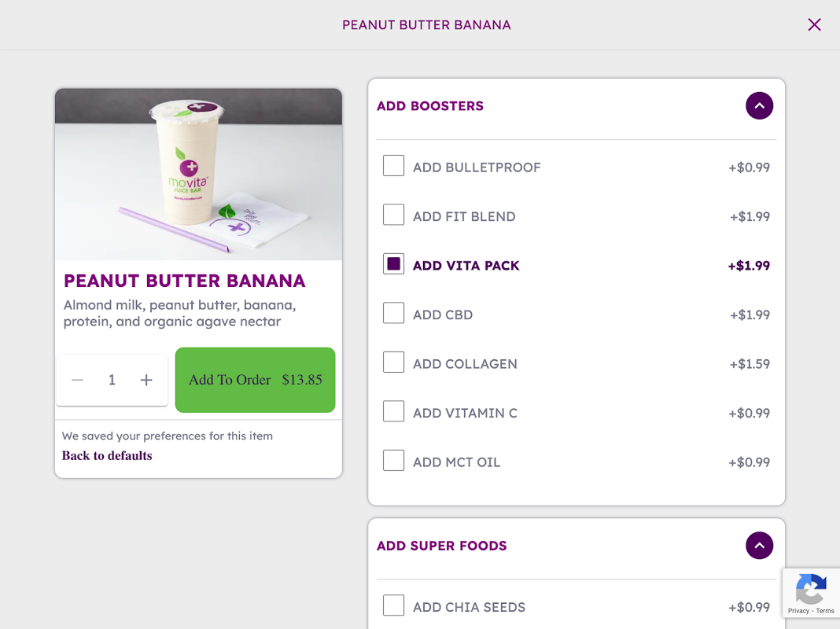Toggle the Add Vitamin C checkbox
Screen dimensions: 840x629
click(393, 412)
